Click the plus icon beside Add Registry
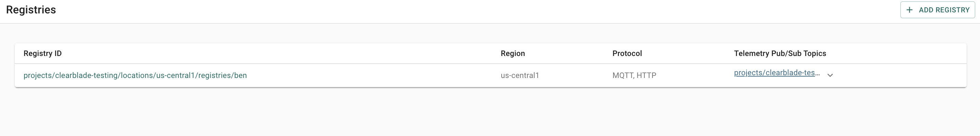Screen dimensions: 980x136 click(x=909, y=10)
